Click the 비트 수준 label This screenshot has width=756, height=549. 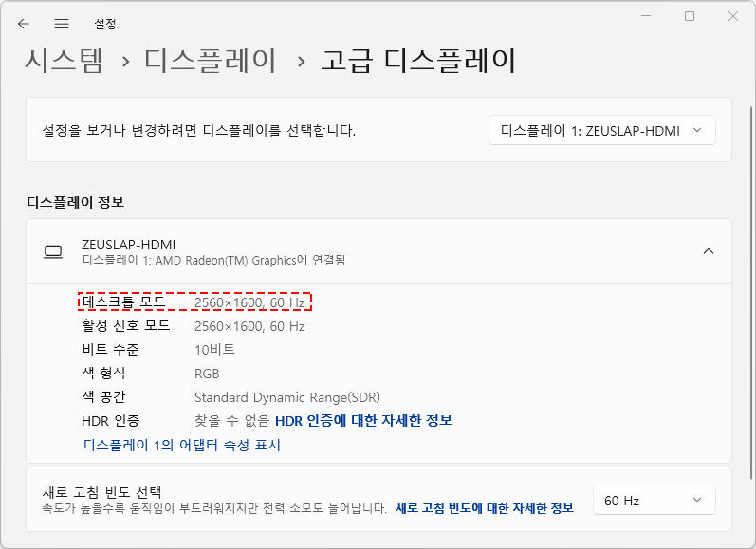click(110, 350)
